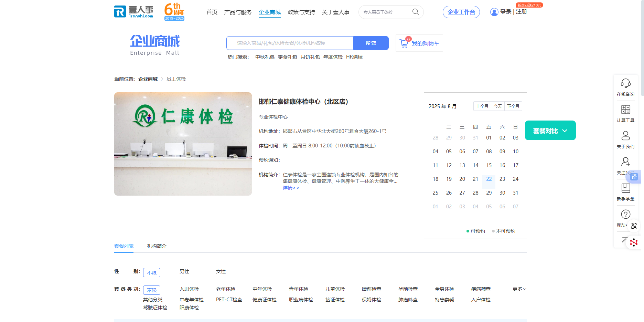Click the blue 译 translate badge

tap(634, 177)
